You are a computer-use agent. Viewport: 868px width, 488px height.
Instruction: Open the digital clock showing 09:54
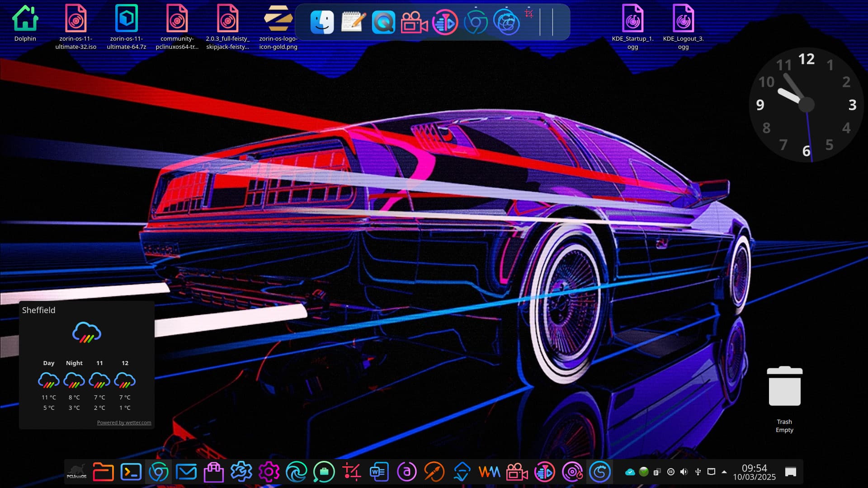754,472
